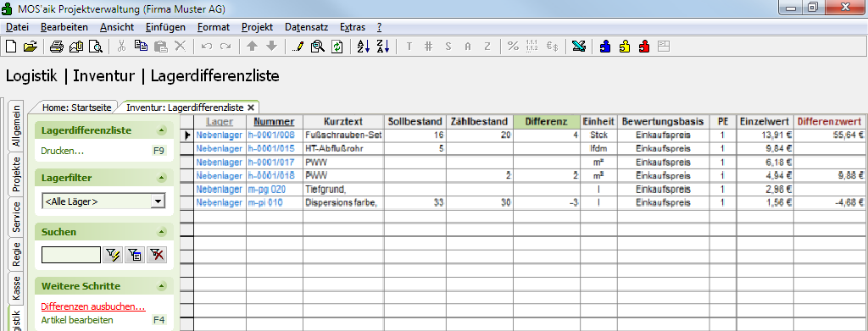868x331 pixels.
Task: Collapse the Weitere Schritte section
Action: [161, 286]
